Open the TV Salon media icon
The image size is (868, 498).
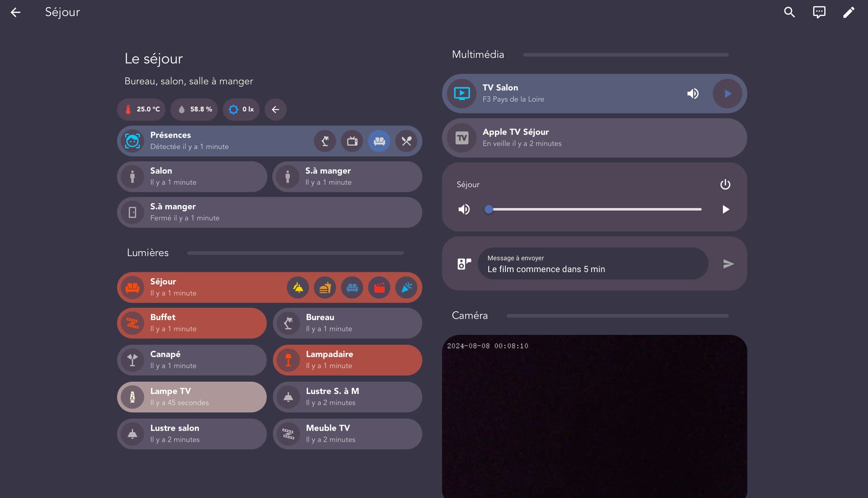462,94
